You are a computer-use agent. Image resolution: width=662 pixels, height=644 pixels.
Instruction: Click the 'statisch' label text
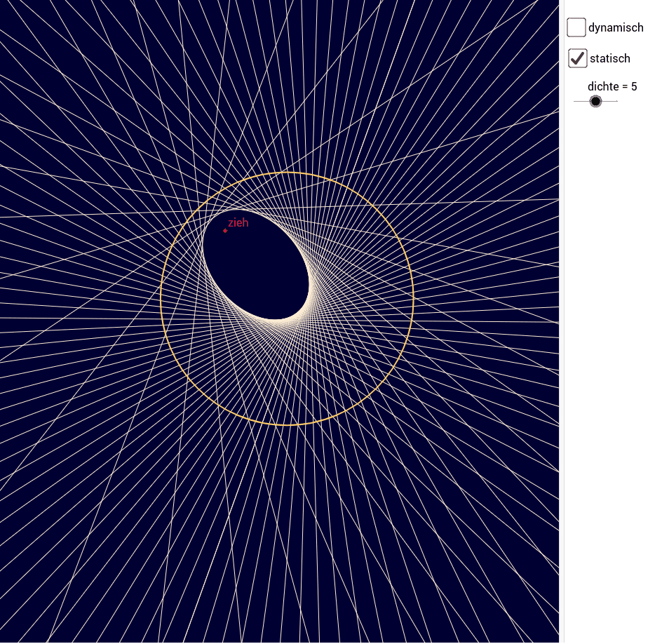coord(610,59)
